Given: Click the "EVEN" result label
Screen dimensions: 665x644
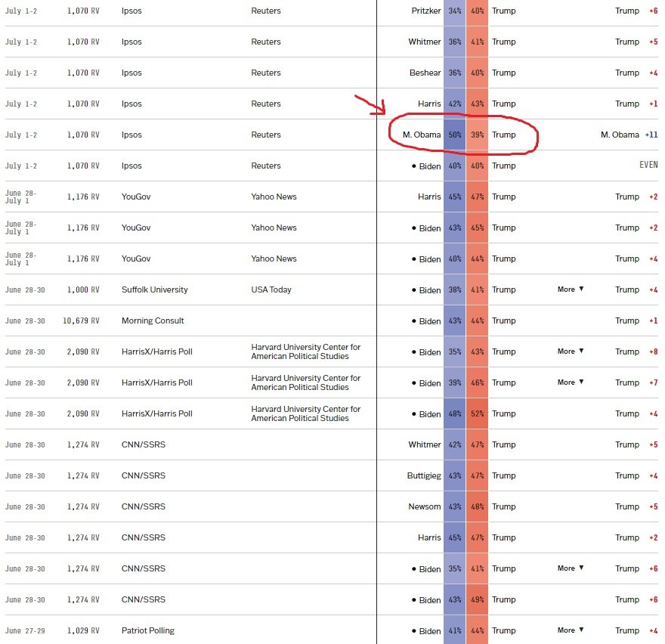Looking at the screenshot, I should 648,166.
